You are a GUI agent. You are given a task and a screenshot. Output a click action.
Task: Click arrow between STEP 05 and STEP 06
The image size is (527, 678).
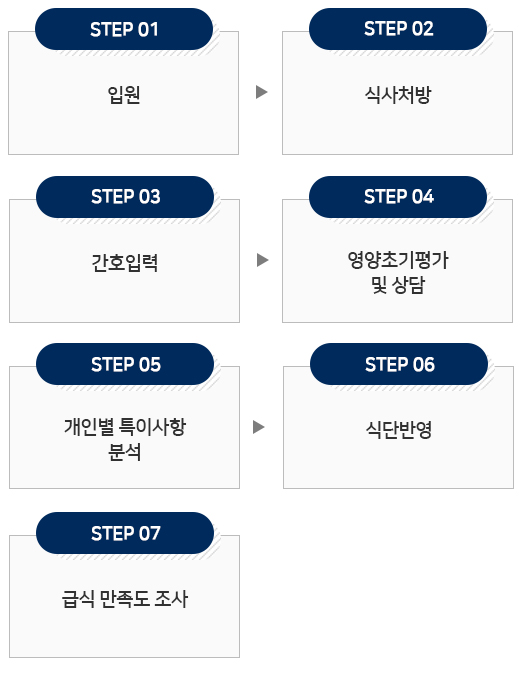tap(259, 427)
